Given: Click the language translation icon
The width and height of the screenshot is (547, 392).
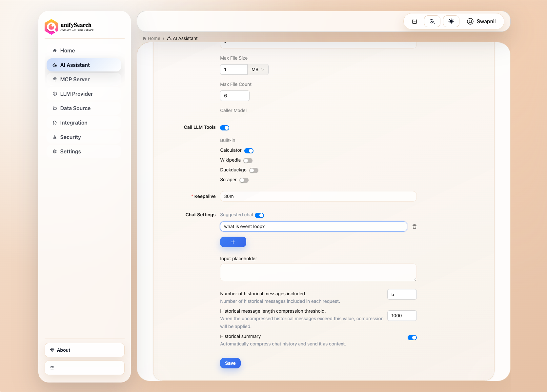Looking at the screenshot, I should [x=432, y=21].
